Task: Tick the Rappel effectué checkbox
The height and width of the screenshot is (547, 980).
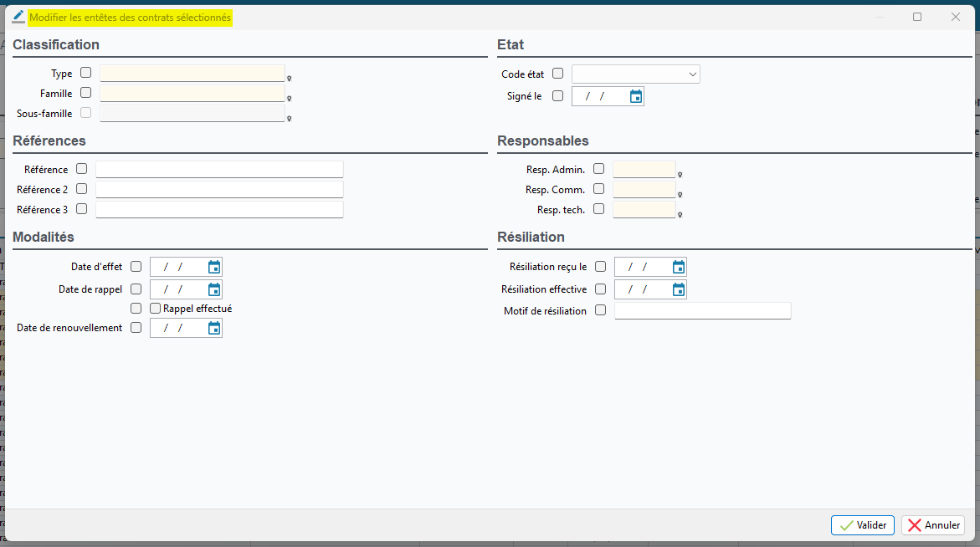Action: tap(156, 309)
